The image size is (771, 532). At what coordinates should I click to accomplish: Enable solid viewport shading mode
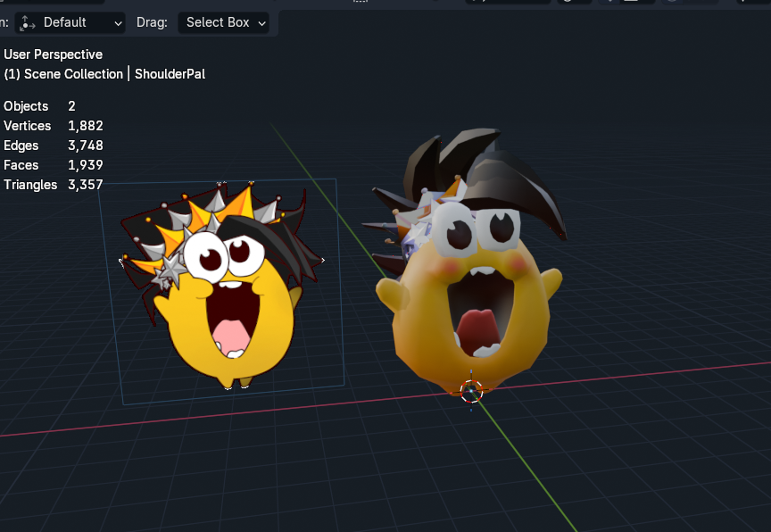click(684, 3)
